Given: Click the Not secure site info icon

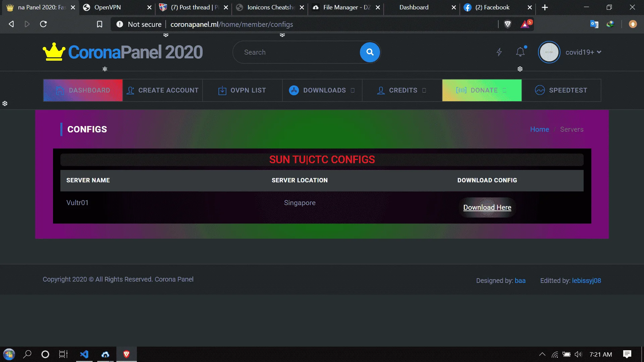Looking at the screenshot, I should click(x=119, y=24).
